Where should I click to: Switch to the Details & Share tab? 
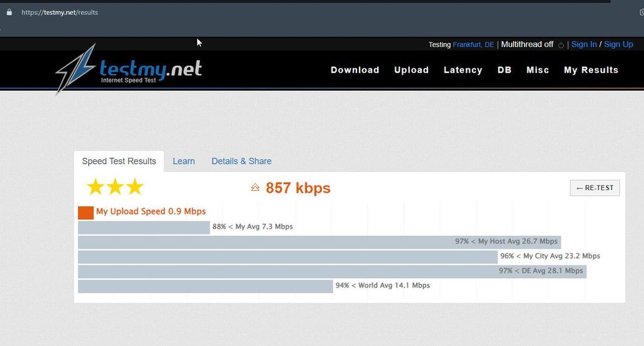pos(242,161)
